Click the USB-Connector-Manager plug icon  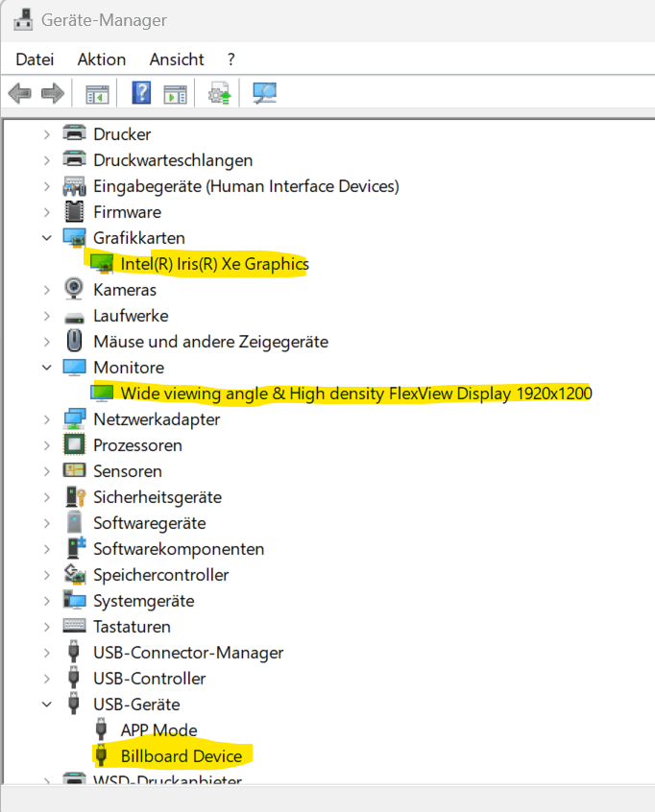click(74, 652)
